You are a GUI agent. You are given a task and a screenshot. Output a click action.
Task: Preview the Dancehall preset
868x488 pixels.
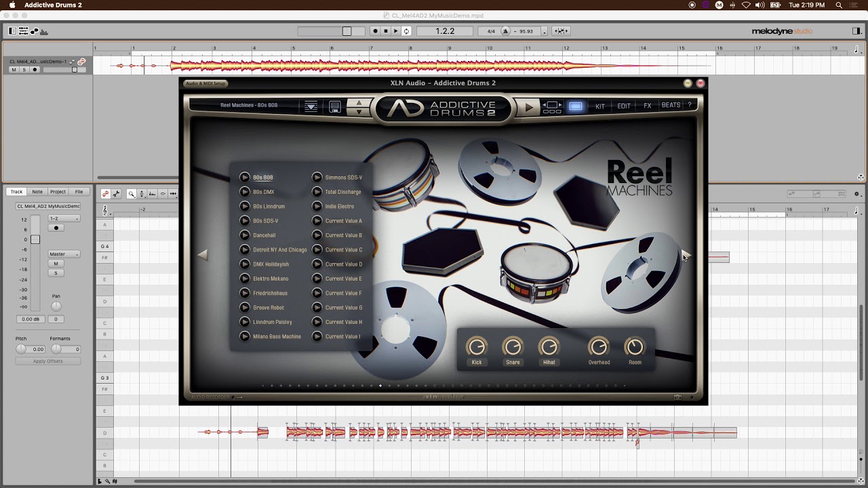[x=245, y=235]
